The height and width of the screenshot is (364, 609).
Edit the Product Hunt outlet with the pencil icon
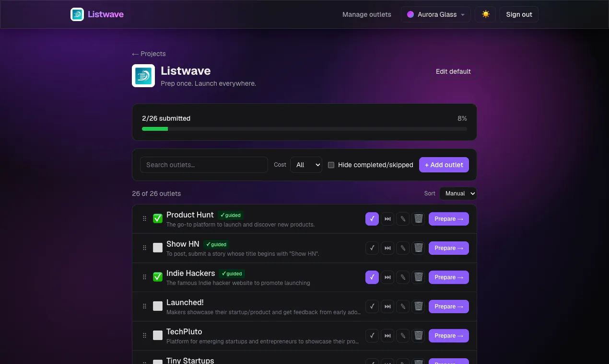click(x=403, y=219)
